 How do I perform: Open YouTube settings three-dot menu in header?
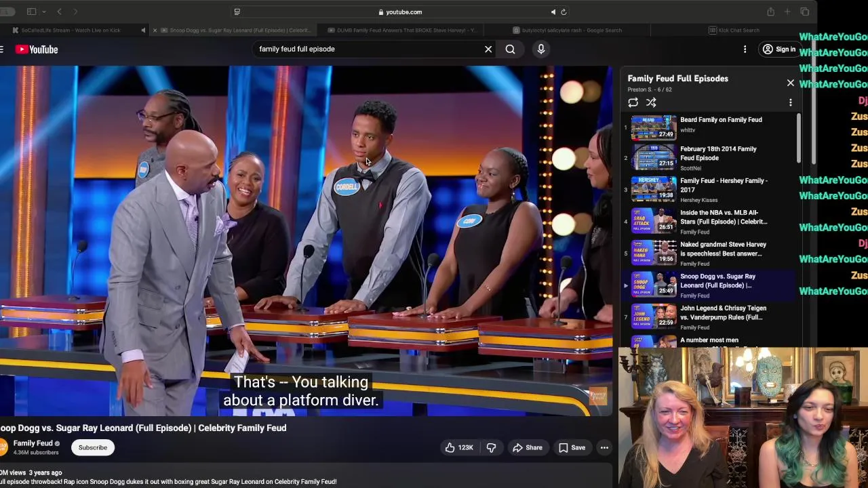pos(745,49)
